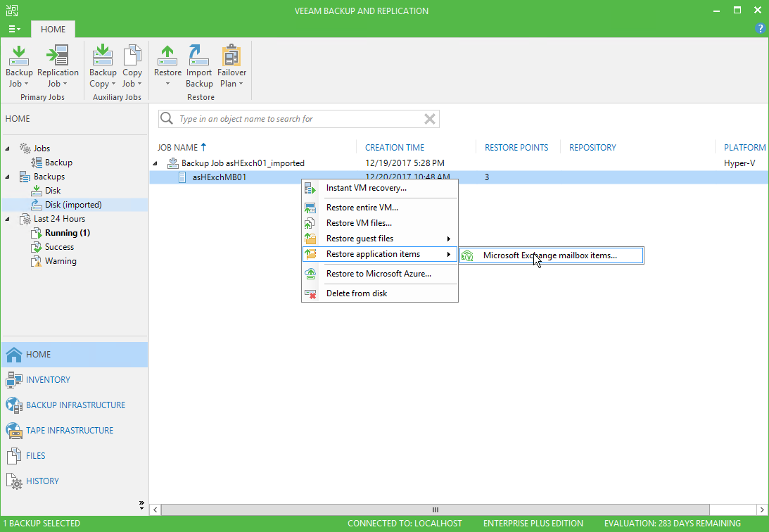Click CONNECTED TO: LOCALHOST status text
Viewport: 769px width, 532px height.
tap(405, 523)
